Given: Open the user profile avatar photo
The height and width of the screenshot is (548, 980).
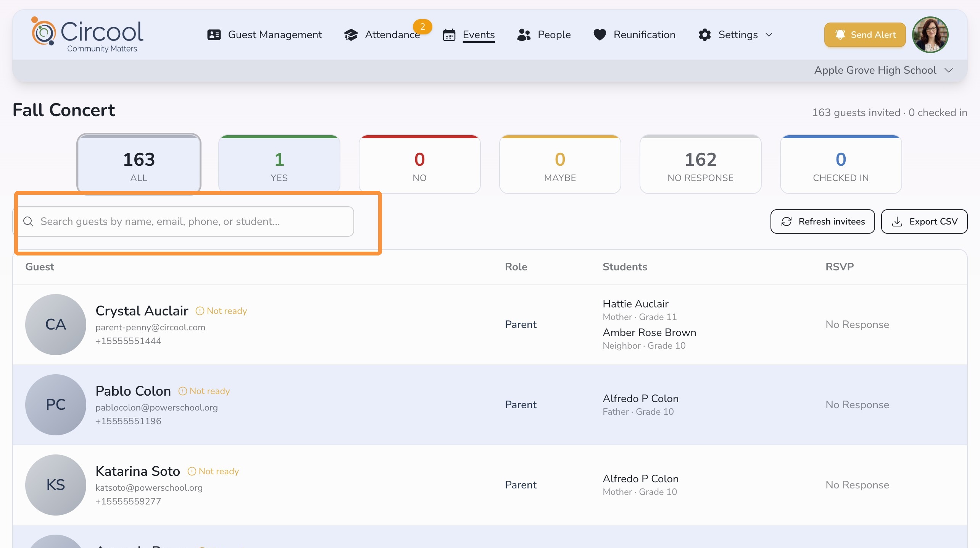Looking at the screenshot, I should [930, 35].
